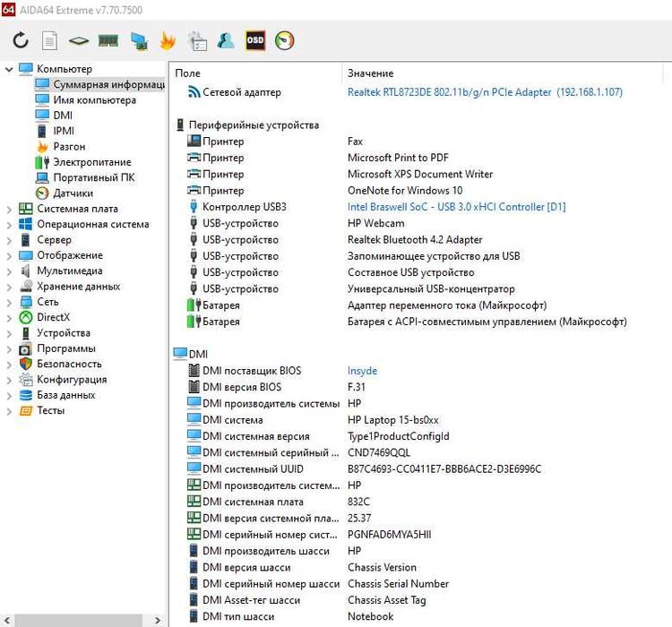Select Программы in the tree
Viewport: 672px width, 627px height.
click(66, 348)
